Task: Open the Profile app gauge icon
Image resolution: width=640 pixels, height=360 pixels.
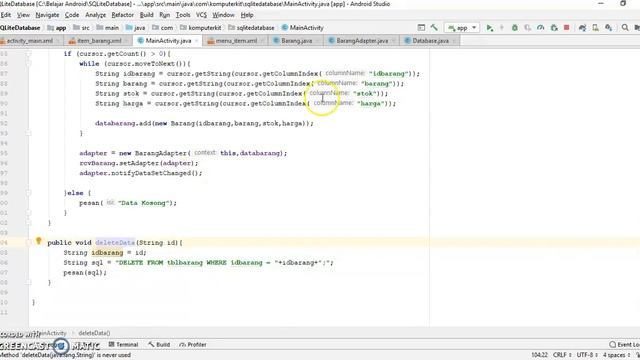Action: click(540, 28)
